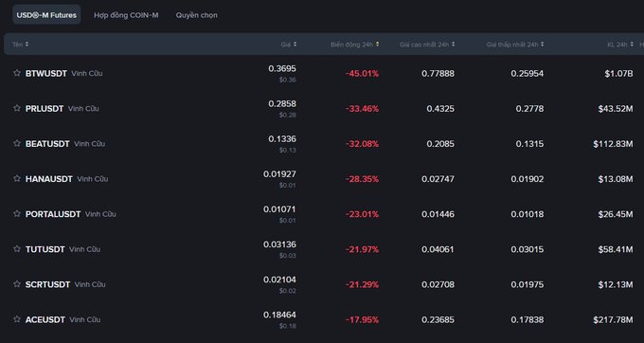The width and height of the screenshot is (644, 343).
Task: Mark ACEUSDT as favorite star
Action: (17, 318)
